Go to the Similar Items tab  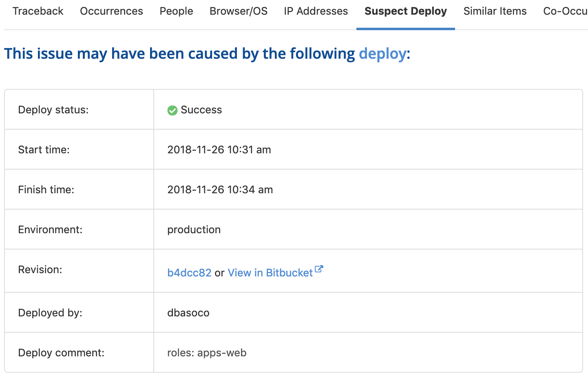tap(495, 11)
